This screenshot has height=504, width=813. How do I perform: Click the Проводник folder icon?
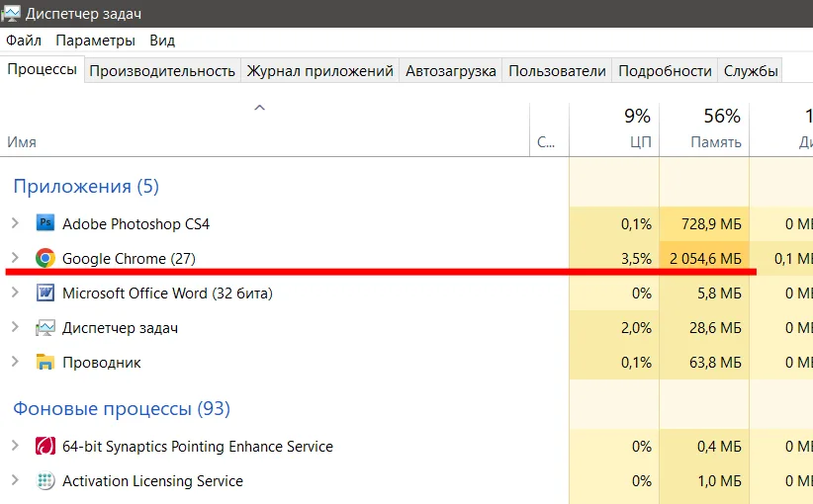click(x=45, y=362)
